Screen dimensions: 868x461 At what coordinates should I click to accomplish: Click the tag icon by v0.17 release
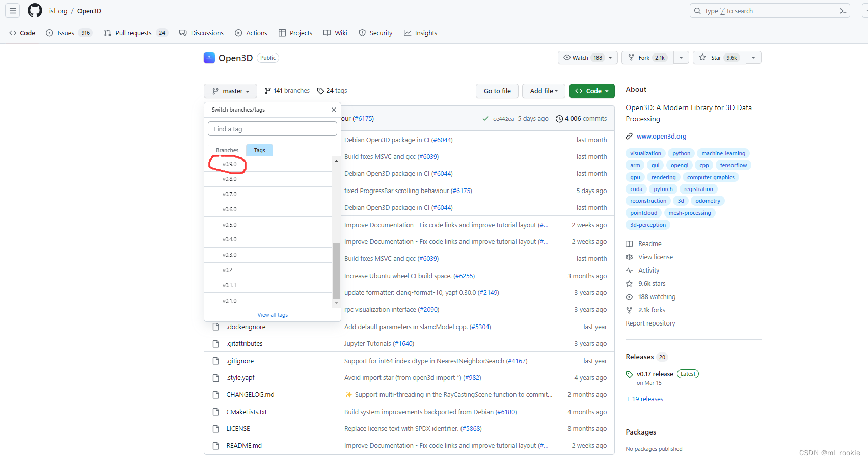pyautogui.click(x=630, y=374)
